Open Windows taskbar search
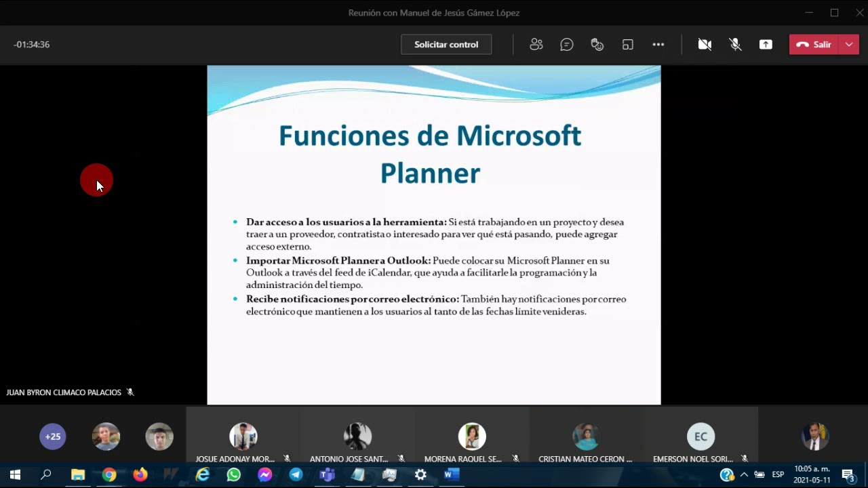 tap(46, 475)
